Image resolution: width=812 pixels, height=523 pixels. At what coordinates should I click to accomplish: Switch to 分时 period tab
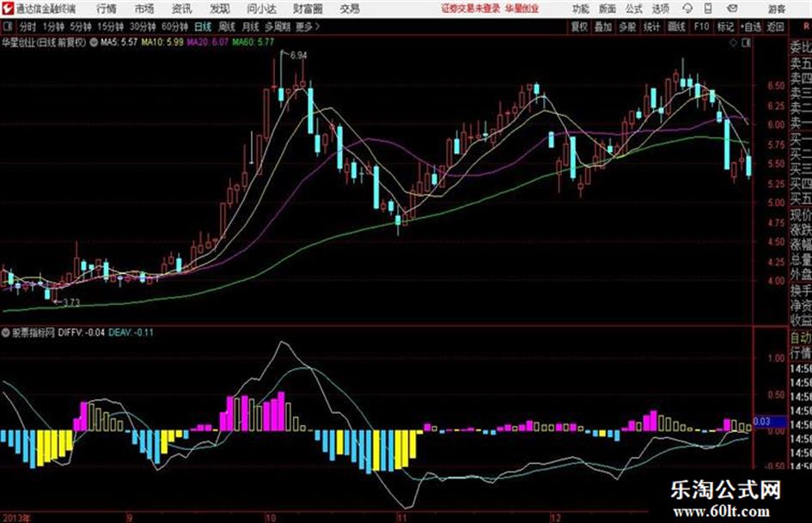pyautogui.click(x=27, y=27)
